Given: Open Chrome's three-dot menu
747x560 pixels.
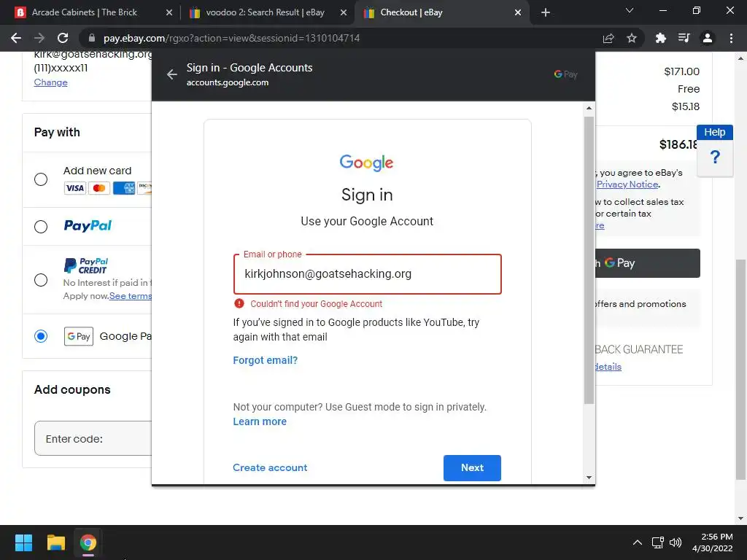Looking at the screenshot, I should (x=731, y=38).
